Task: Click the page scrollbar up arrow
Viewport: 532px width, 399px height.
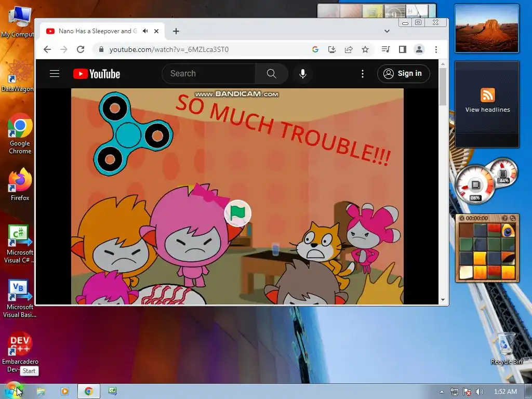Action: tap(443, 64)
